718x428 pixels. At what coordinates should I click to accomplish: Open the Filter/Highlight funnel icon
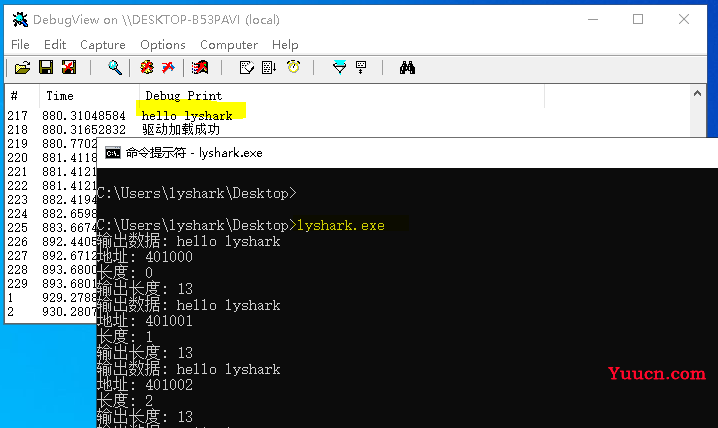pyautogui.click(x=339, y=68)
